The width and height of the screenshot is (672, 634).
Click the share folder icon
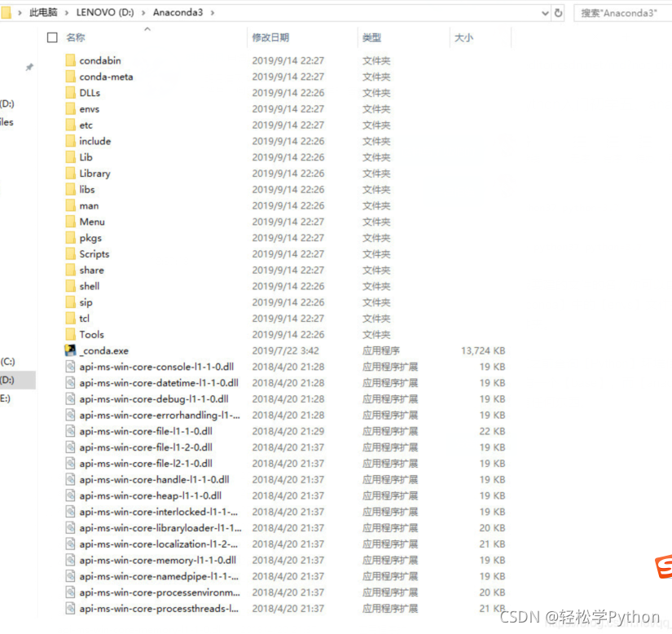71,270
